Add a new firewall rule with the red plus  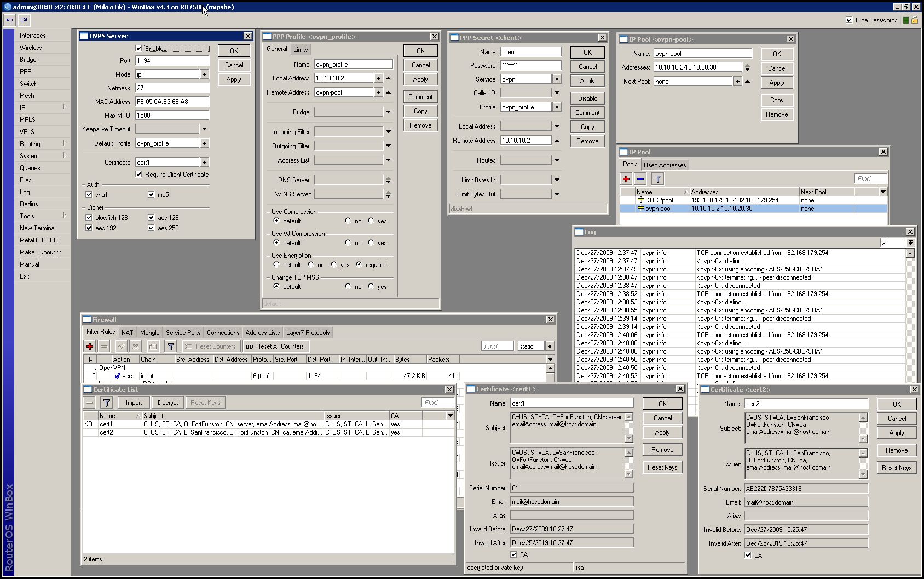(90, 346)
